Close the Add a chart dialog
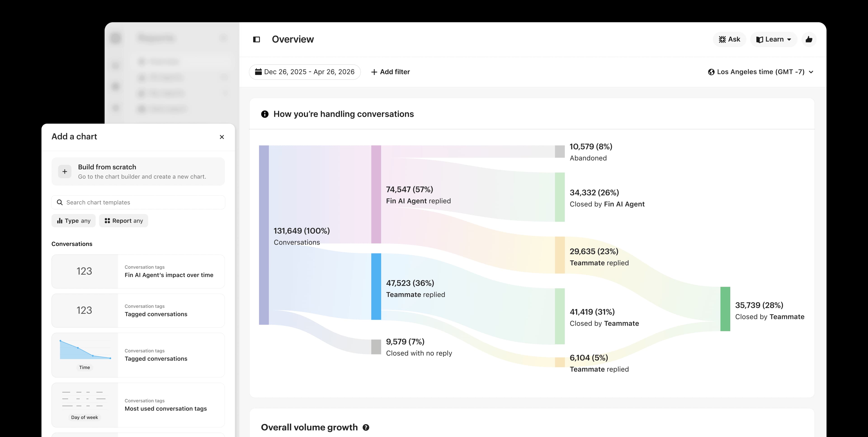Screen dimensions: 868x437 pos(222,137)
